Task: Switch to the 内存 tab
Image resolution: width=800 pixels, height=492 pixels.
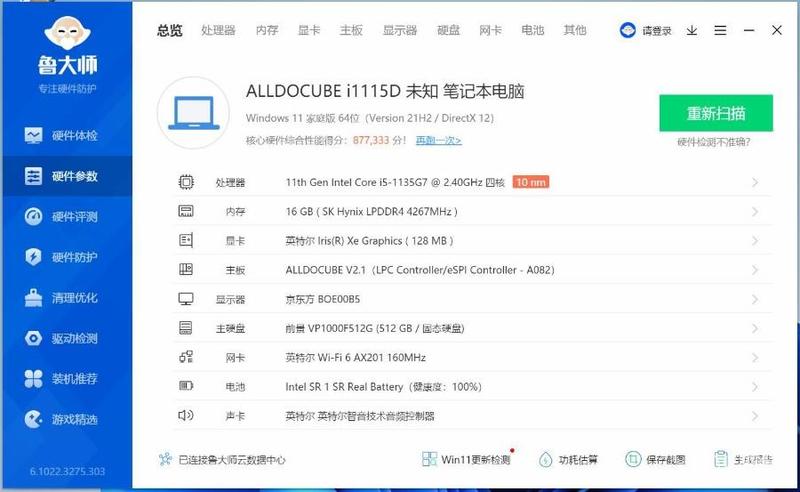Action: (267, 31)
